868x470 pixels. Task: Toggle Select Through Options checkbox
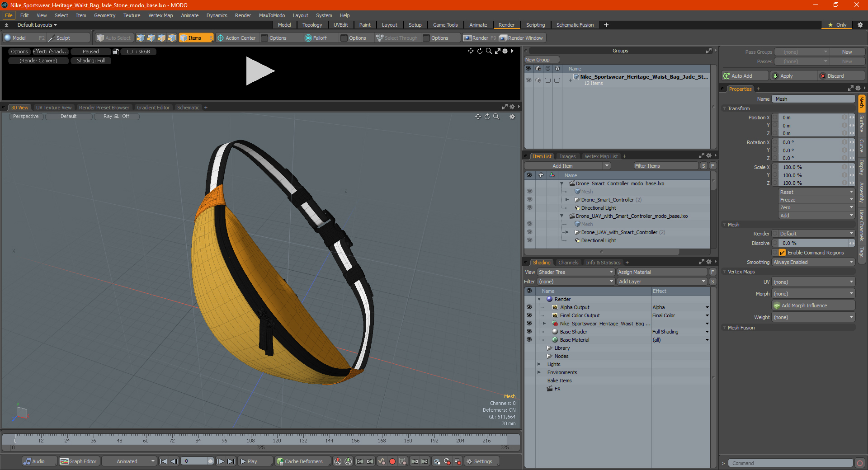click(426, 38)
